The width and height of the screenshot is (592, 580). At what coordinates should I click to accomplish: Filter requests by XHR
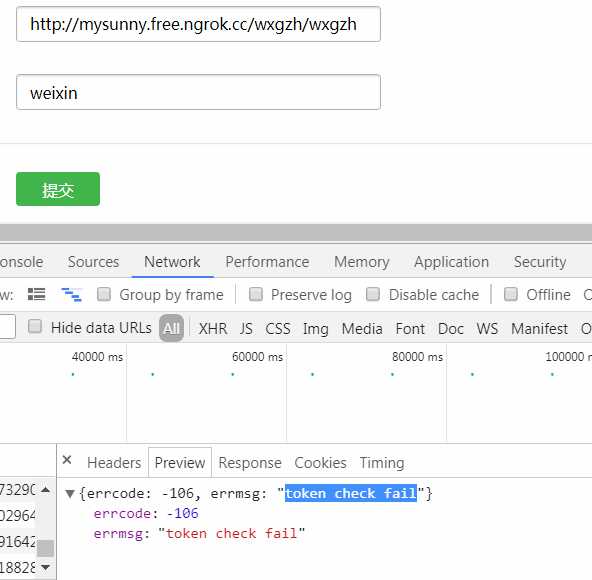pyautogui.click(x=213, y=328)
